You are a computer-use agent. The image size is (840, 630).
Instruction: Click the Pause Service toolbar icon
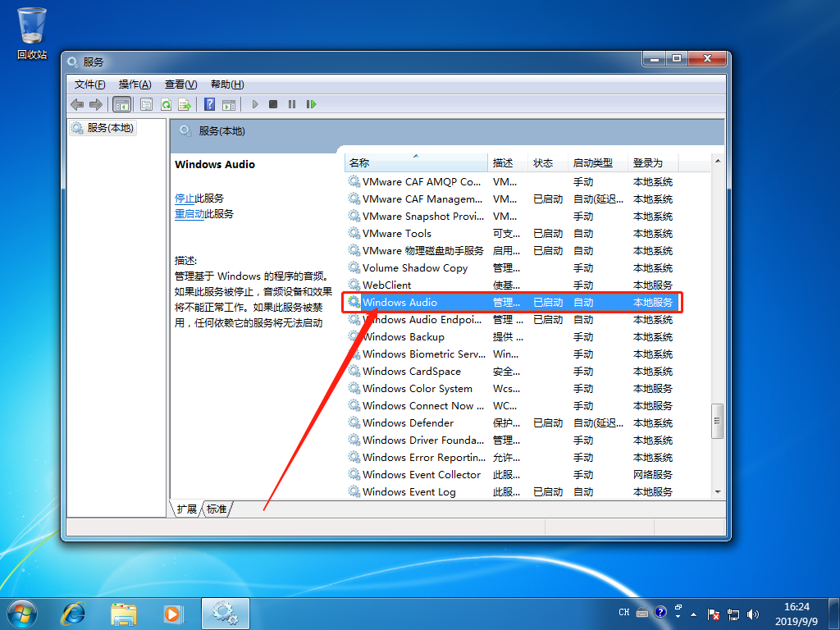pyautogui.click(x=292, y=104)
